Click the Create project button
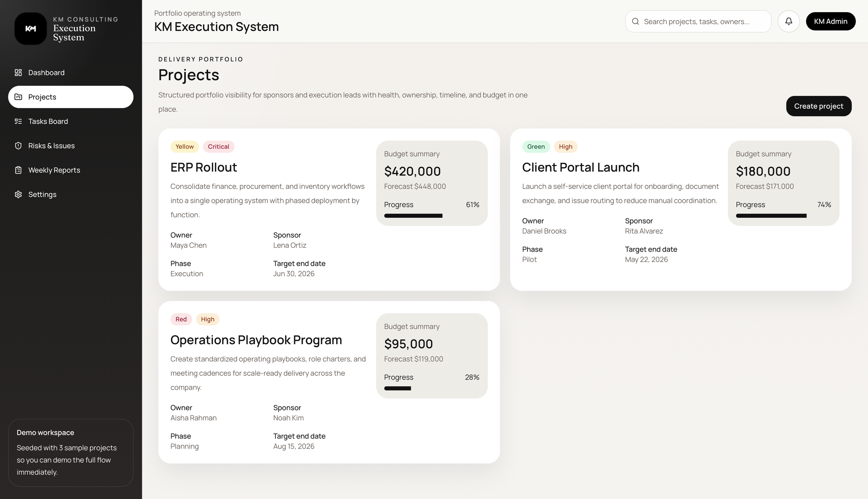 coord(819,106)
